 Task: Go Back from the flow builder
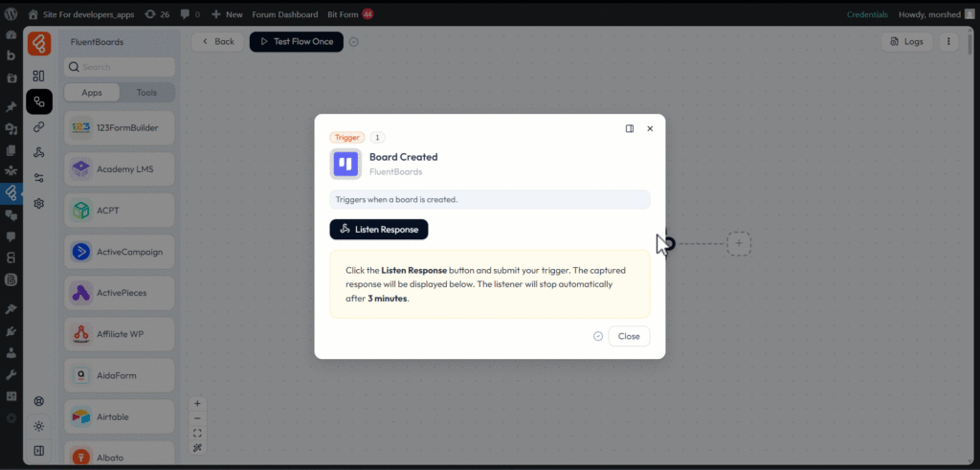pos(217,42)
